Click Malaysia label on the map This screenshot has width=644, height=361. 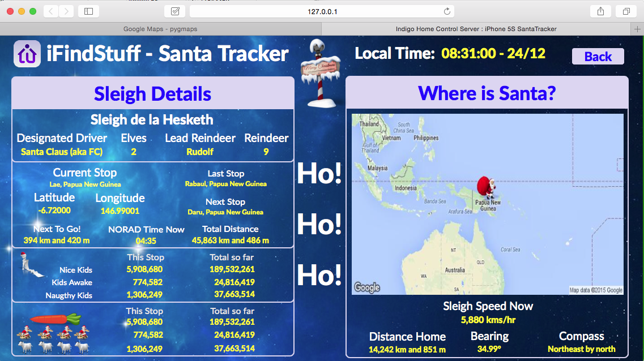[x=377, y=168]
